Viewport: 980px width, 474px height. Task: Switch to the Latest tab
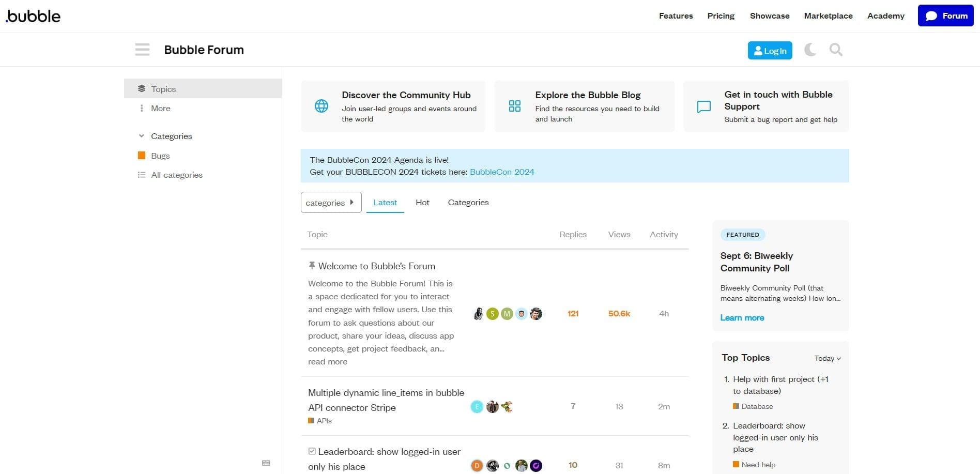coord(385,203)
